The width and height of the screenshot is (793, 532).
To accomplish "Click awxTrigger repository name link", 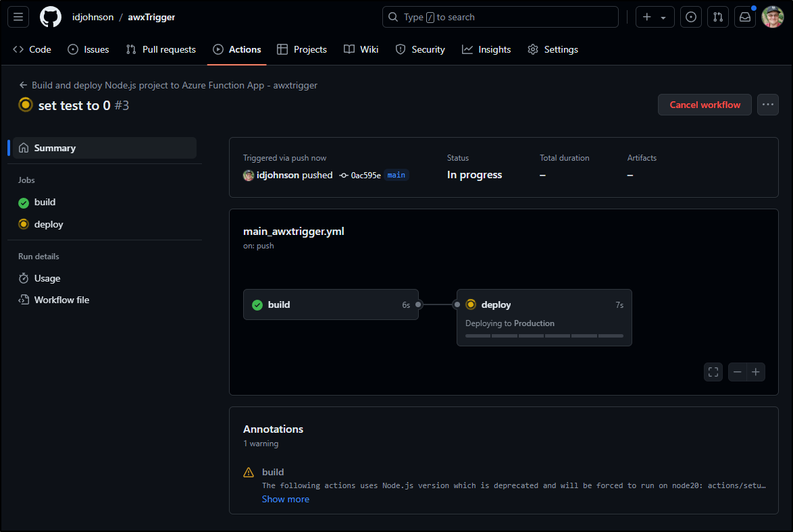I will [x=151, y=17].
